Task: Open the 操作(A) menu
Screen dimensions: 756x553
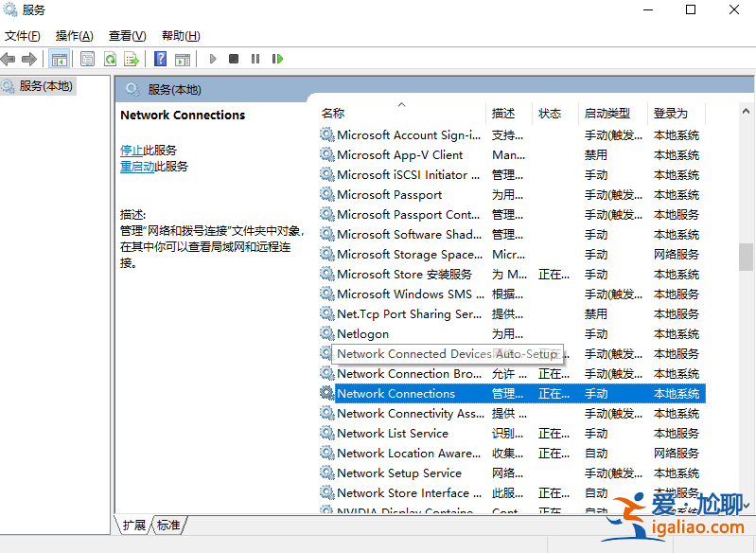Action: click(74, 36)
